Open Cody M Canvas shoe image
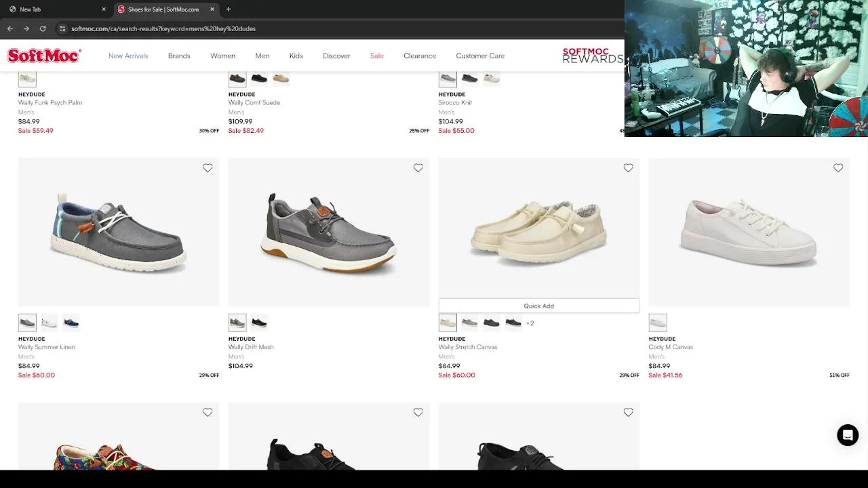Viewport: 868px width, 488px height. point(749,232)
